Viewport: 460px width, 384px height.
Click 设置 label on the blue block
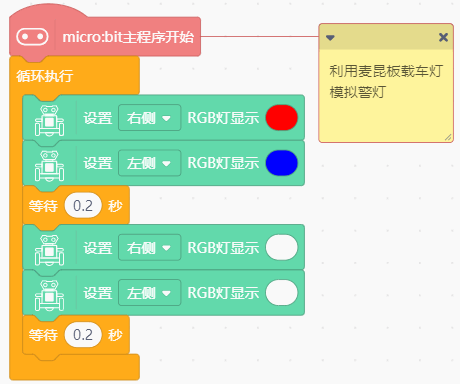tap(98, 163)
